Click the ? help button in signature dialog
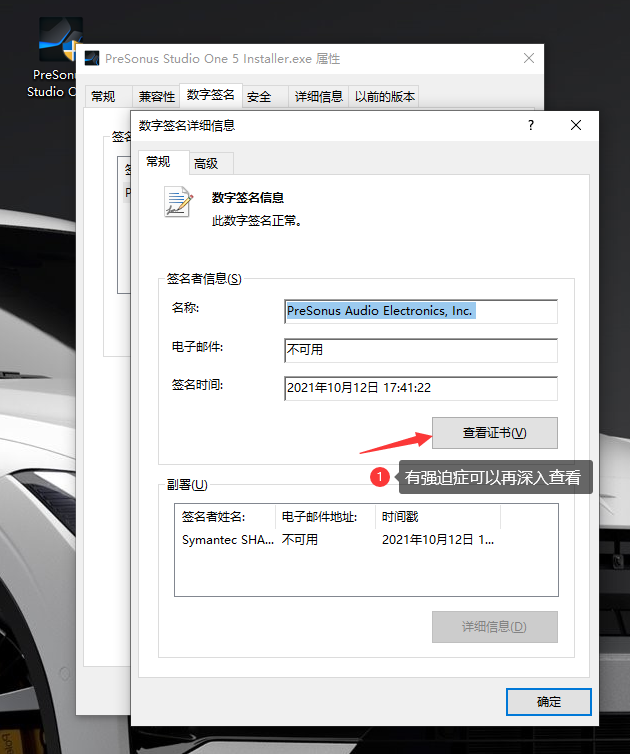This screenshot has height=754, width=630. pos(531,126)
